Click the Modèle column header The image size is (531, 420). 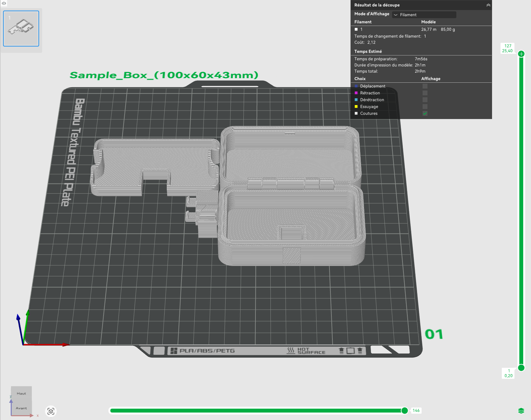(428, 22)
